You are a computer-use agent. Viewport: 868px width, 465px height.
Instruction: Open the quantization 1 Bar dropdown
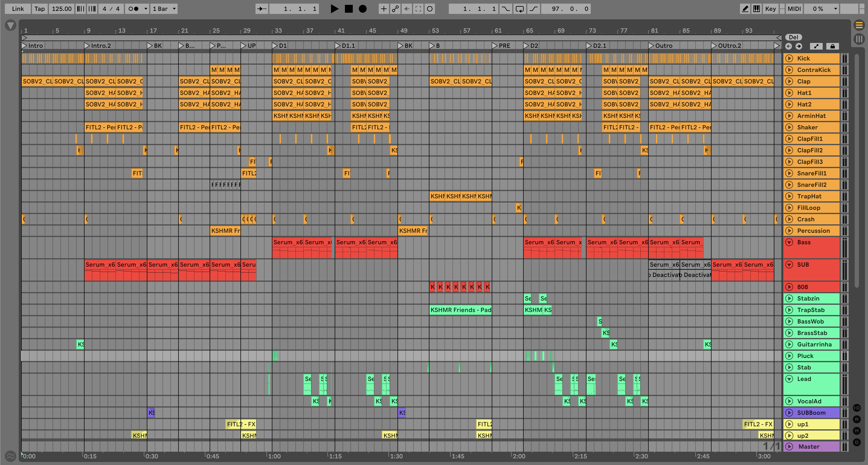[164, 9]
